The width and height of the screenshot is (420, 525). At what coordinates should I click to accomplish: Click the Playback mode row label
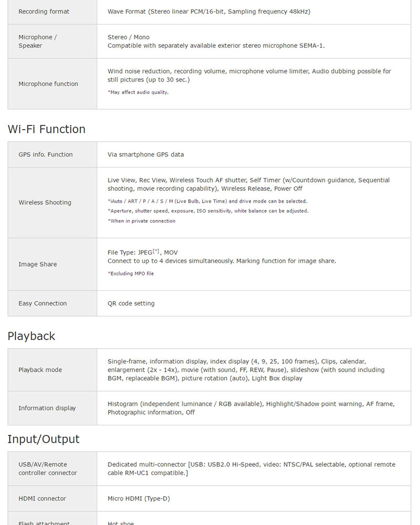coord(40,370)
